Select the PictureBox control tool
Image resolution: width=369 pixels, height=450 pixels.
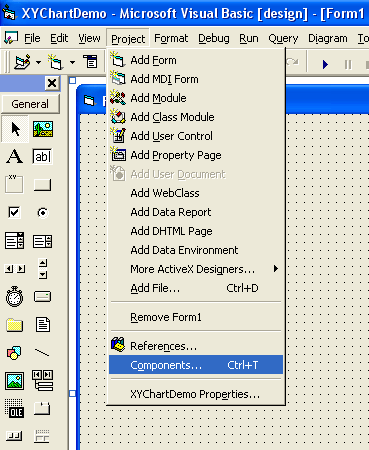click(x=43, y=129)
